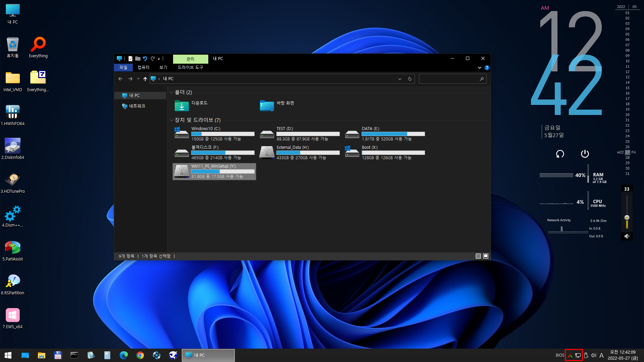Viewport: 644px width, 362px height.
Task: Select 네트워크 in navigation pane
Action: click(140, 106)
